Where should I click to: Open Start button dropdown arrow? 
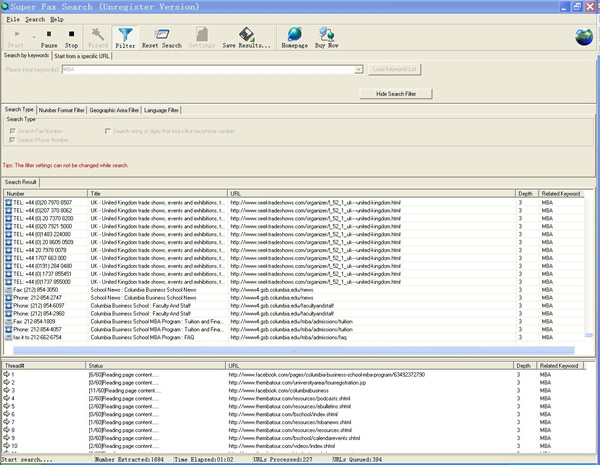click(33, 37)
